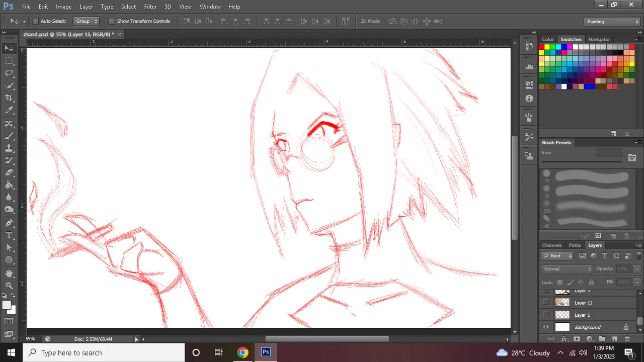Open the Fill slider dropdown arrow

pos(636,282)
